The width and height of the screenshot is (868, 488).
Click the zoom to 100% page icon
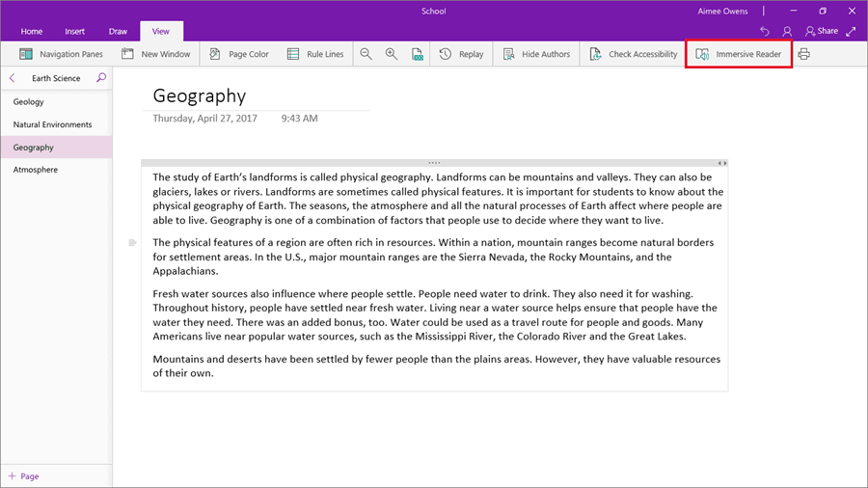tap(418, 54)
